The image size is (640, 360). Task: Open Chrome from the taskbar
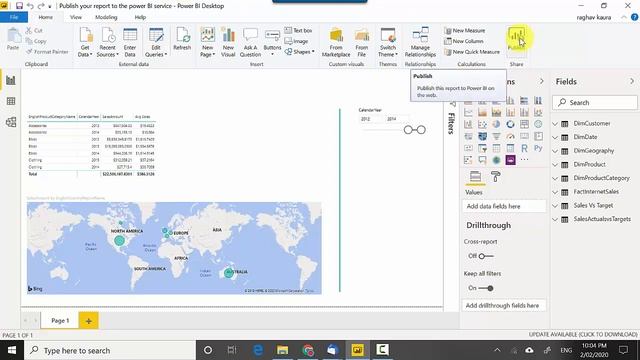tap(308, 350)
